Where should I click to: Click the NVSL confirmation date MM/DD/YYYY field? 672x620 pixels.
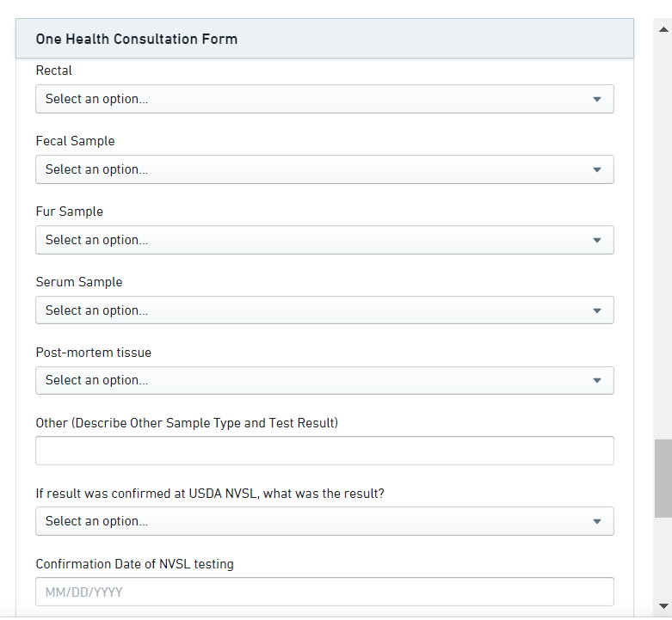(x=324, y=592)
